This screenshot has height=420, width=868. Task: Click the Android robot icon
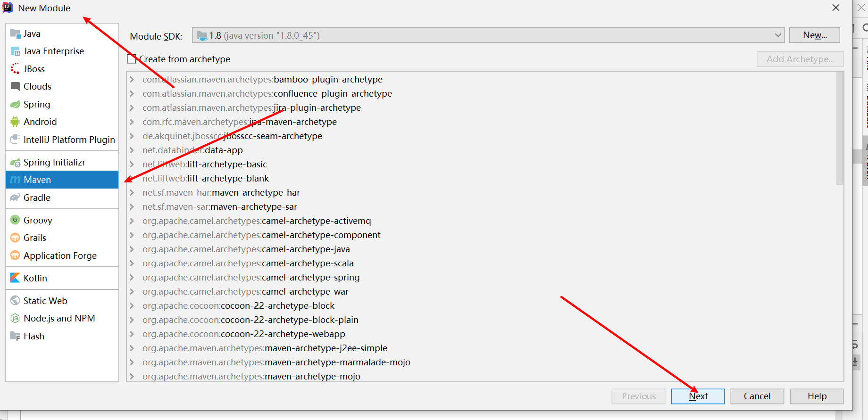[x=15, y=122]
